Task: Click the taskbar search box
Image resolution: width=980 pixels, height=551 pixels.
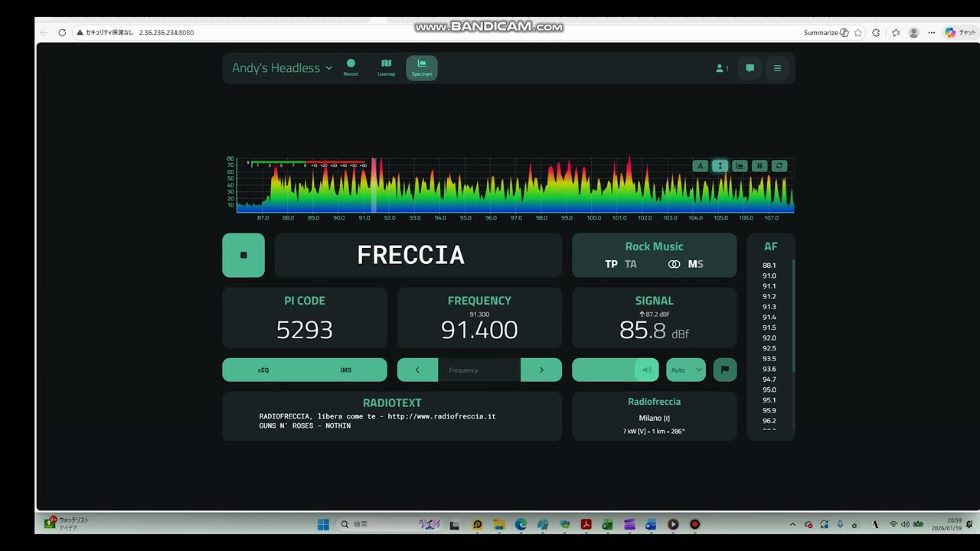Action: [x=390, y=524]
